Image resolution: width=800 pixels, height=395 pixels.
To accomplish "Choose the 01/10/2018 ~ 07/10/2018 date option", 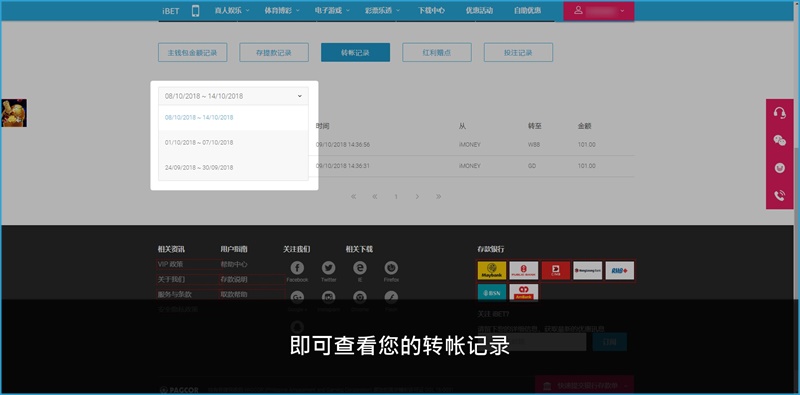I will tap(233, 142).
